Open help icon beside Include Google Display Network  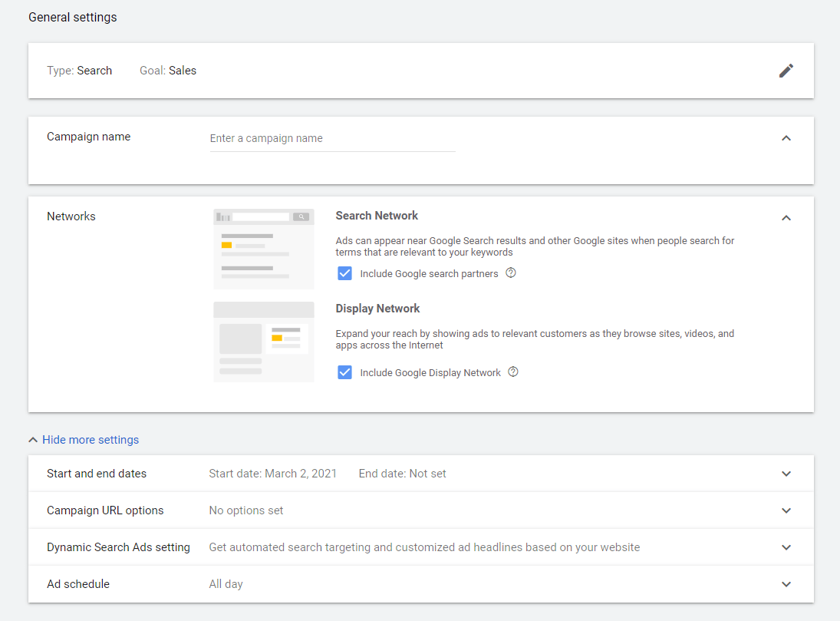pyautogui.click(x=513, y=372)
